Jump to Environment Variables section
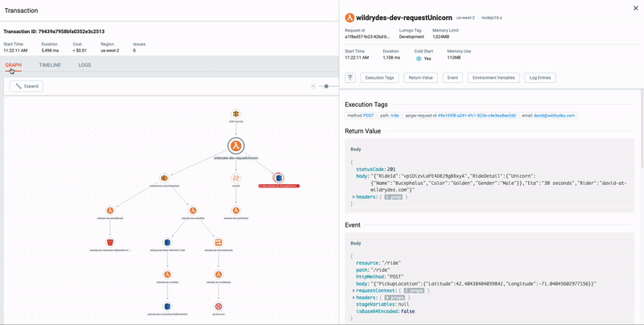 tap(494, 77)
